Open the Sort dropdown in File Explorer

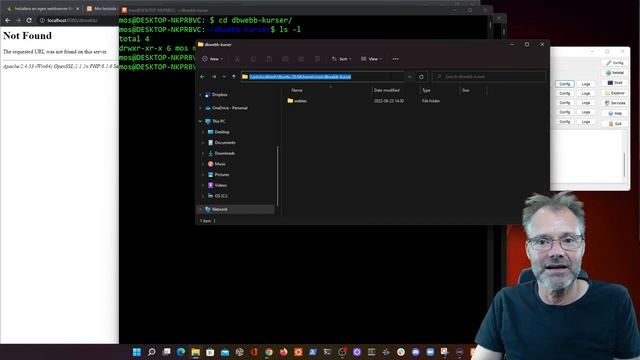341,59
